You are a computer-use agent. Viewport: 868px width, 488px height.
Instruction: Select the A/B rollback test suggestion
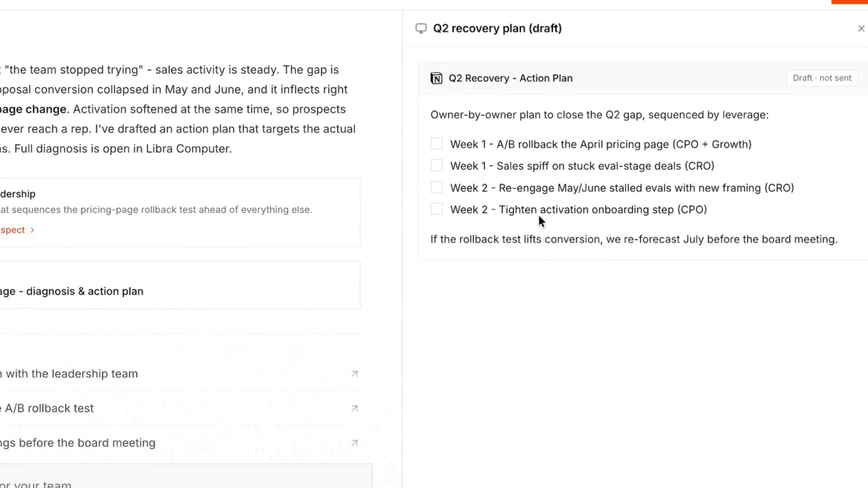tap(181, 408)
